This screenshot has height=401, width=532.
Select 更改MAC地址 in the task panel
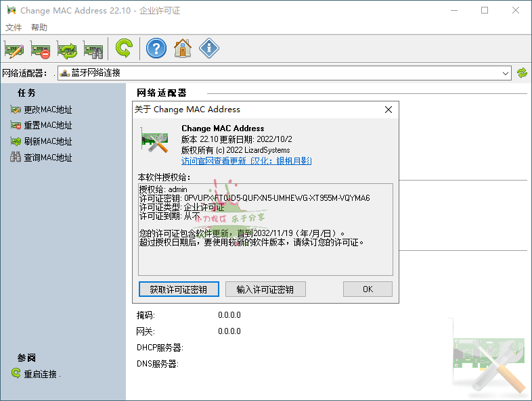tap(47, 110)
